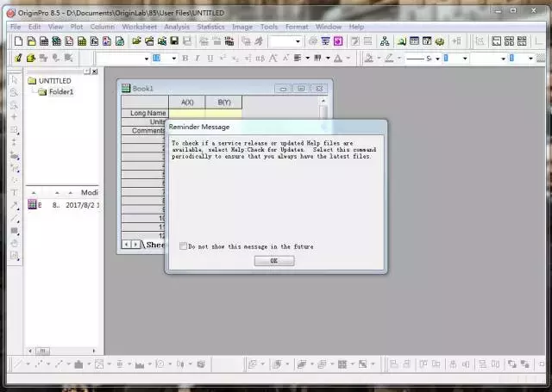The image size is (552, 392).
Task: Click the magenta video/export icon
Action: (x=338, y=41)
